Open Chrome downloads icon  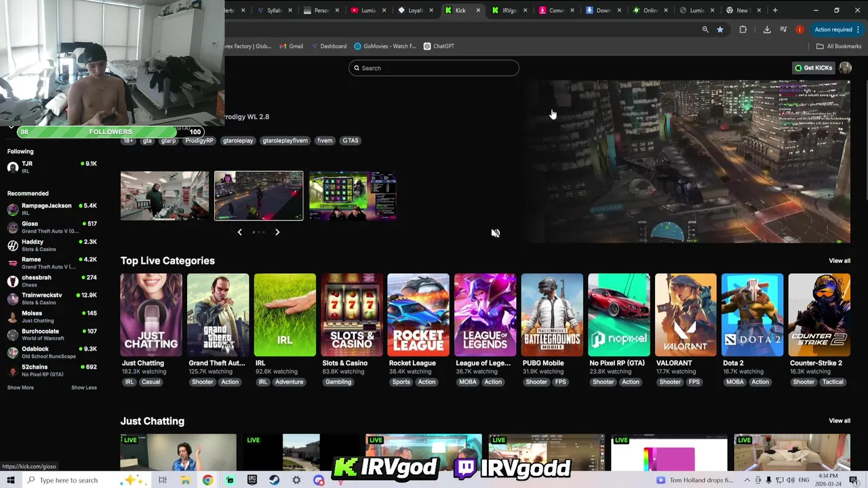tap(767, 29)
